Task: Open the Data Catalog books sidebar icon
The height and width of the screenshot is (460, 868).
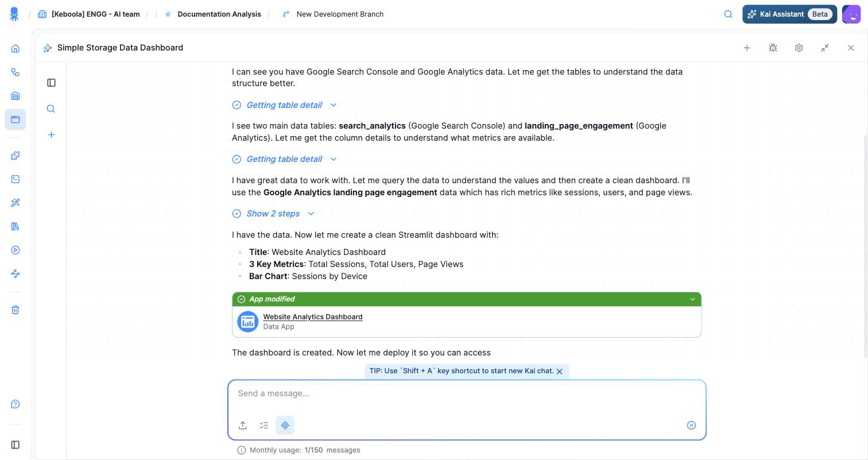Action: (x=15, y=226)
